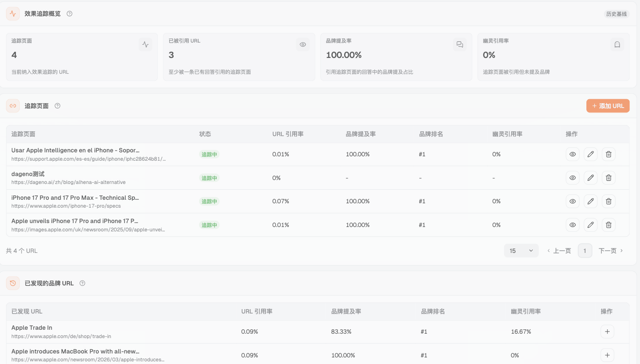Screen dimensions: 640x364
Task: Click the pulse icon in 追踪页面 card
Action: (145, 44)
